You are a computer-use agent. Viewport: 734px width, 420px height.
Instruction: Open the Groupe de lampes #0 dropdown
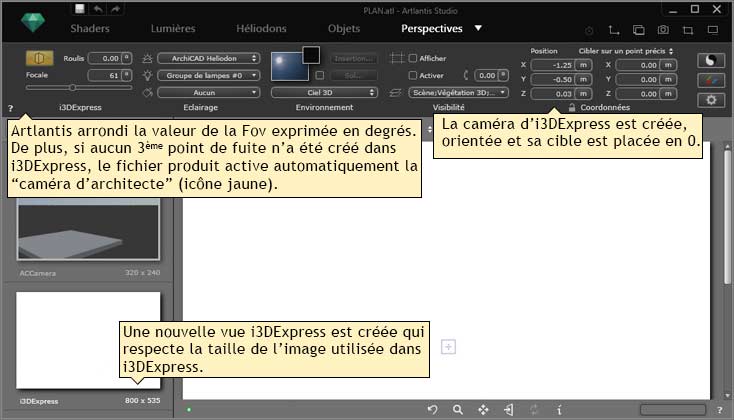(x=209, y=75)
